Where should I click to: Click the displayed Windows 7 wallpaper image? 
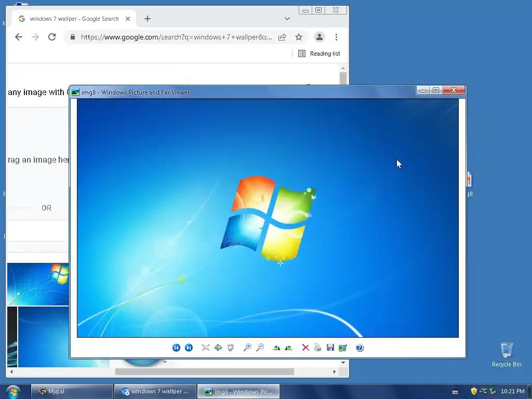(x=268, y=218)
